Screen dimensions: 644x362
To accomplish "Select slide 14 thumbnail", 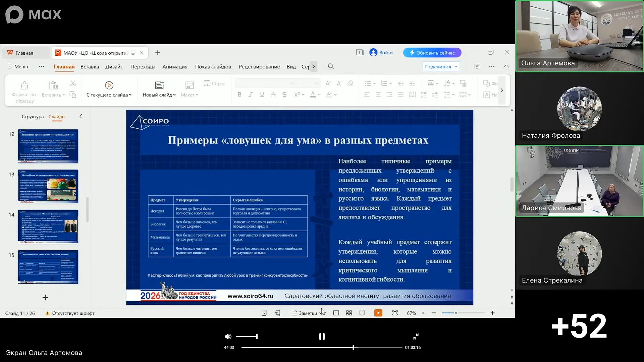I will [x=48, y=227].
